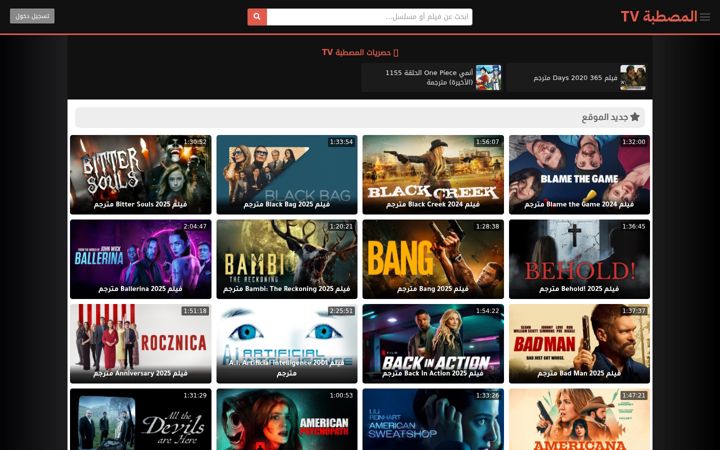Click the 365 Days small thumbnail
This screenshot has height=450, width=720.
tap(633, 78)
